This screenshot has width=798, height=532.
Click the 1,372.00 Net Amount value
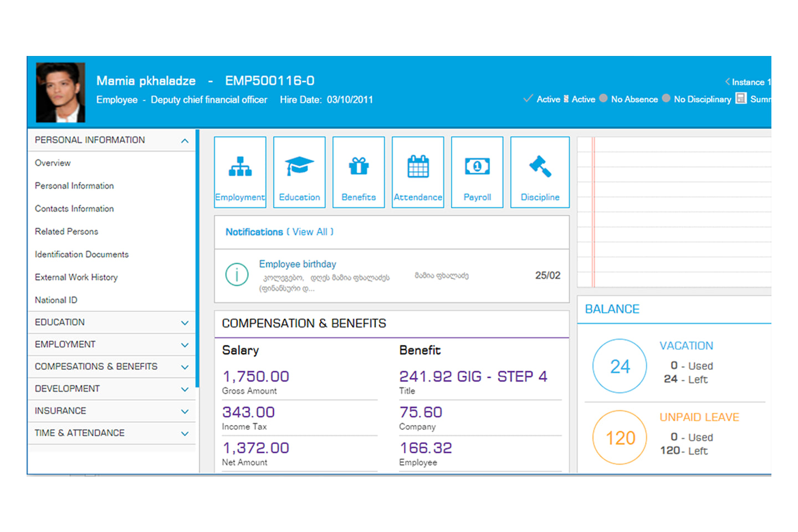[x=255, y=448]
